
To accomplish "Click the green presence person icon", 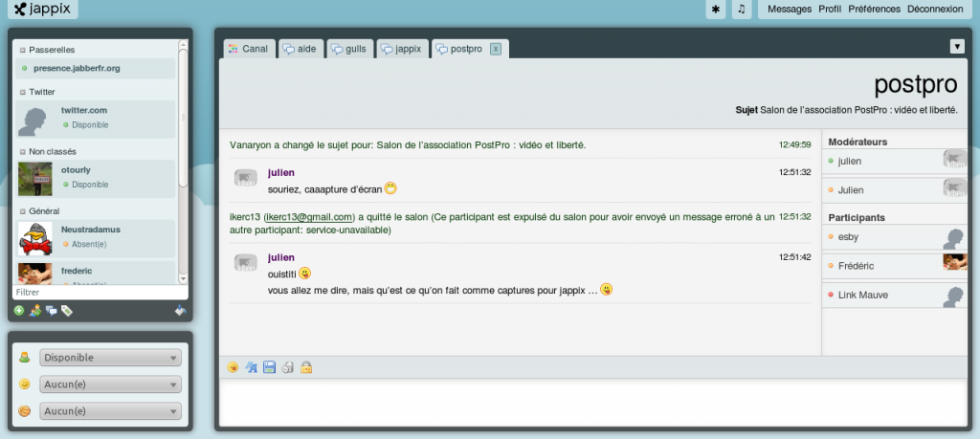I will click(x=24, y=357).
